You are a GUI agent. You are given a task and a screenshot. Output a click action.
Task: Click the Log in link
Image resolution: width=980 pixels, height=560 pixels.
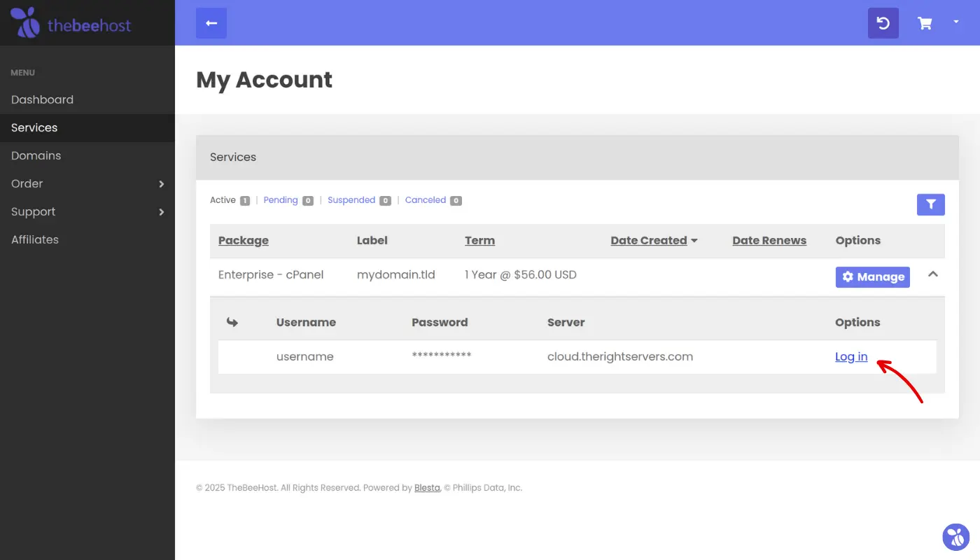851,357
